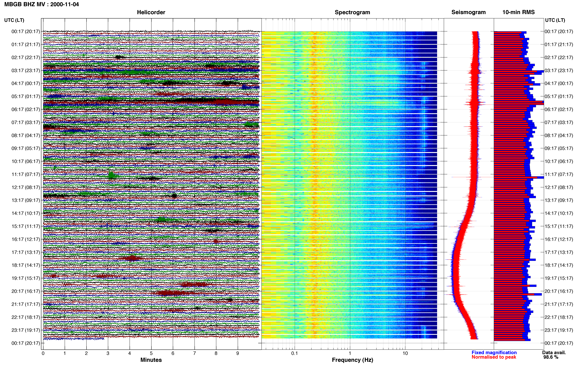Click minute tick label '0' on helicorder axis
Screen dimensions: 588x368
point(43,353)
